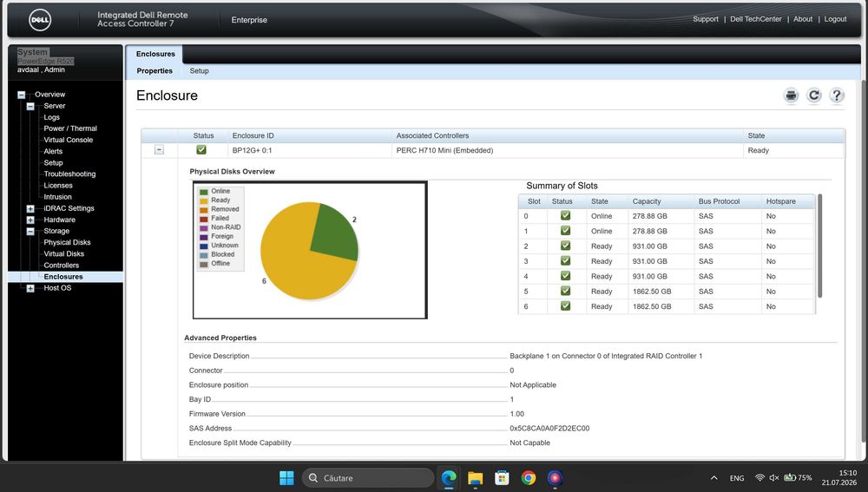
Task: Click Summary of Slots scrollbar
Action: [x=820, y=246]
